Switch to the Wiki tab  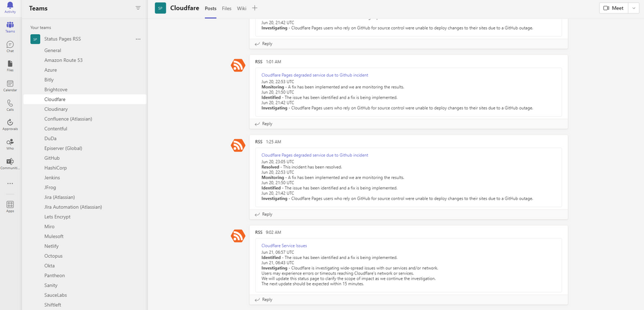(x=242, y=8)
